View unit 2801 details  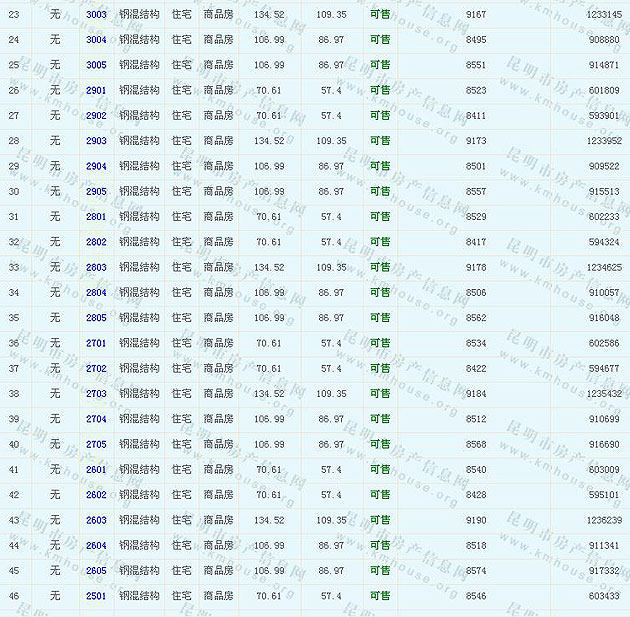tap(96, 217)
